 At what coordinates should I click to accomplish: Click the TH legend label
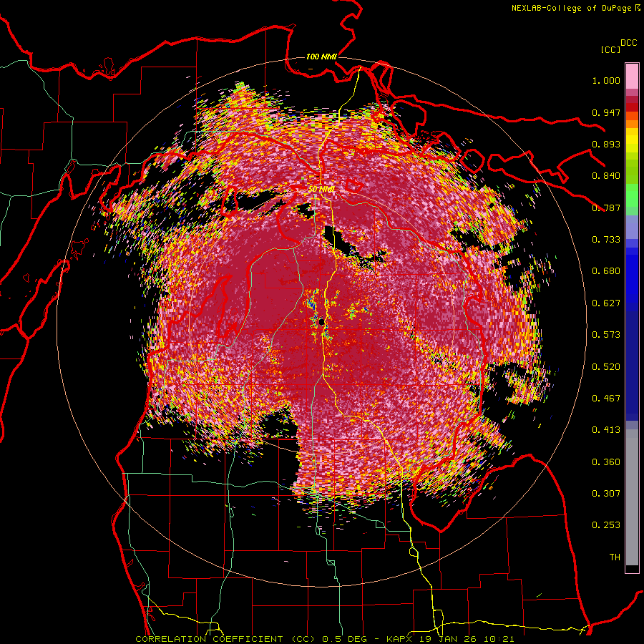615,557
